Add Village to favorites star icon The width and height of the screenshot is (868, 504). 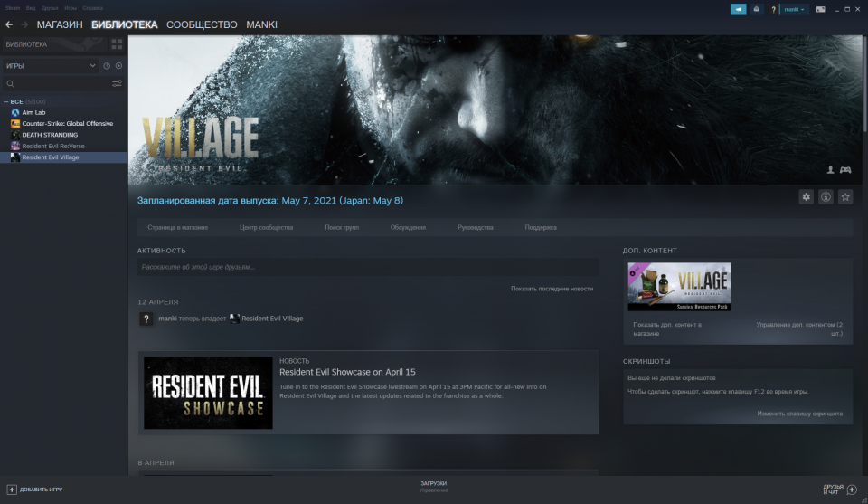point(845,196)
